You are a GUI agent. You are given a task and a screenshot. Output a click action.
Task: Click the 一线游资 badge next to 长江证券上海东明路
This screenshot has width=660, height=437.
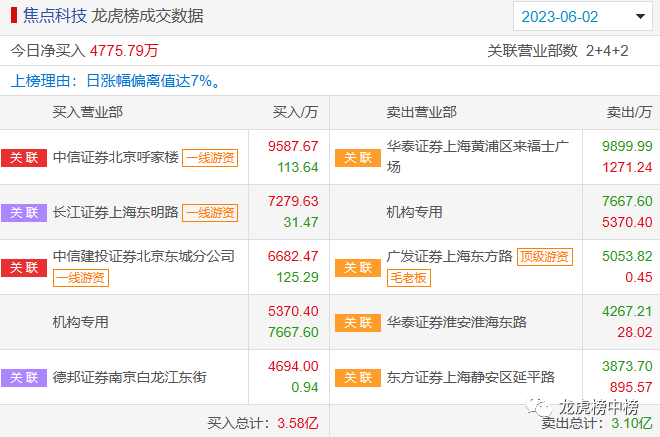(x=210, y=213)
